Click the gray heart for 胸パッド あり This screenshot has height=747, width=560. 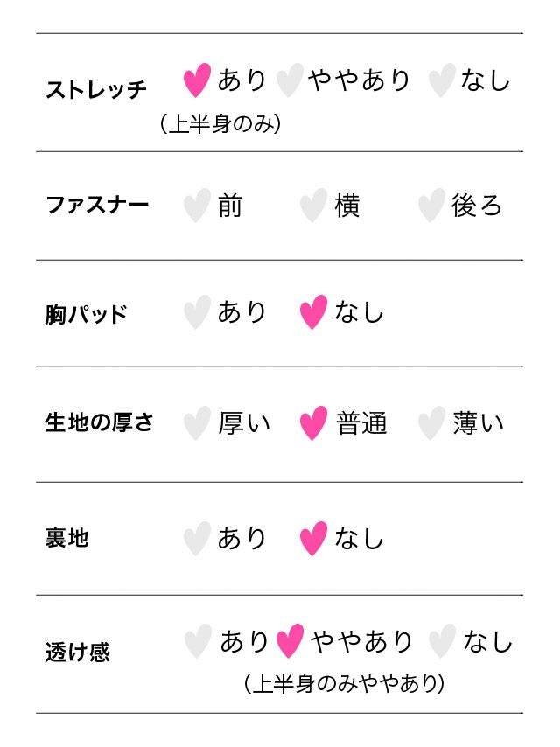pos(197,312)
